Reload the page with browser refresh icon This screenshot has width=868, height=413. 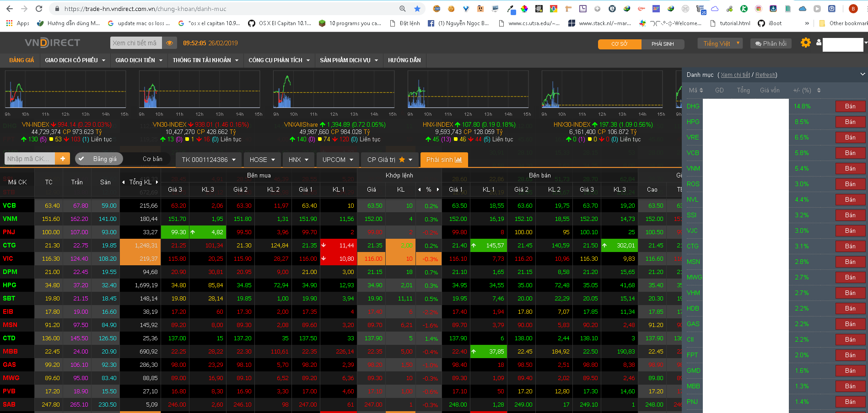point(39,9)
